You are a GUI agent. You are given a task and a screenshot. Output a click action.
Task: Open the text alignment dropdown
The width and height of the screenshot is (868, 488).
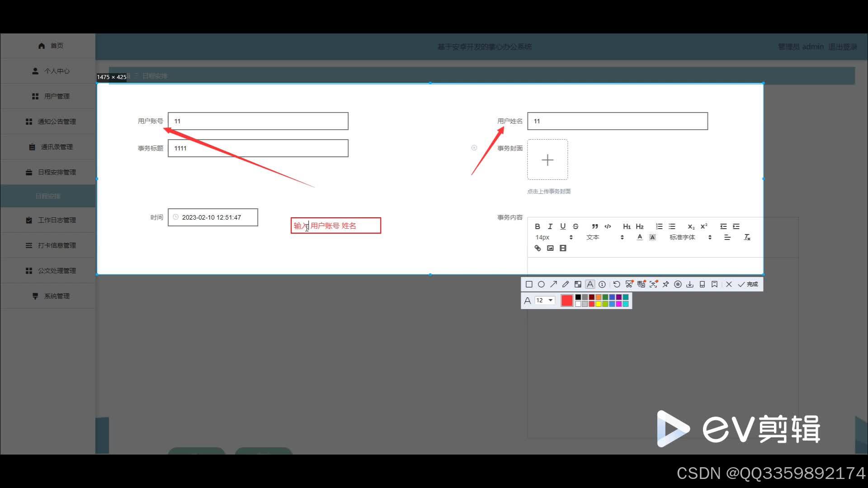[x=727, y=237]
